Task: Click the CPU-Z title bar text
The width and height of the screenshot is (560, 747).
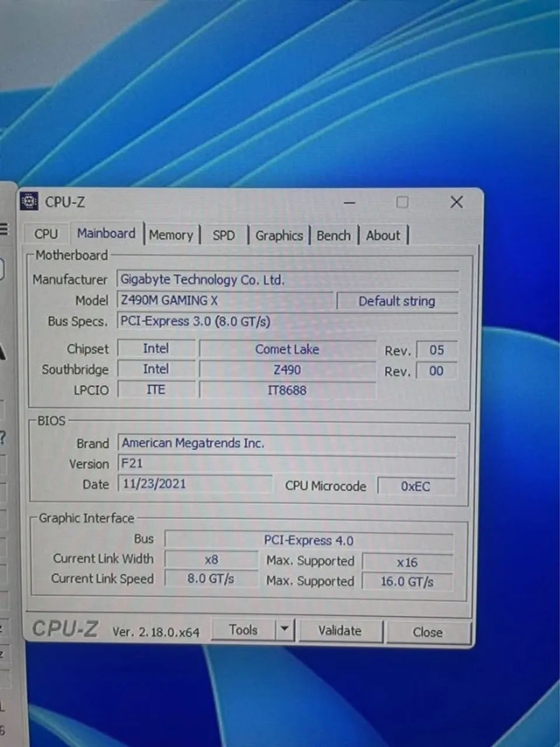Action: [x=65, y=202]
